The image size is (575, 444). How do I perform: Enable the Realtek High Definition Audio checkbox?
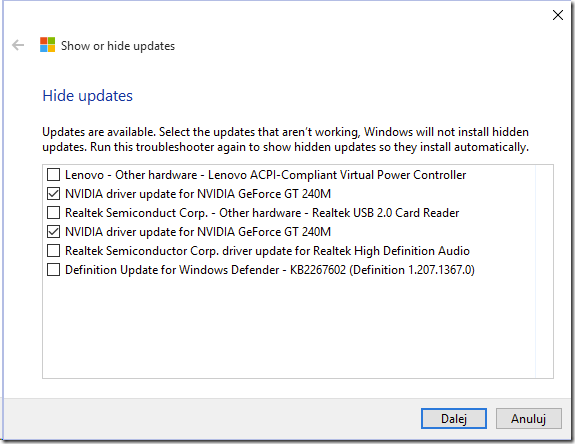click(54, 251)
